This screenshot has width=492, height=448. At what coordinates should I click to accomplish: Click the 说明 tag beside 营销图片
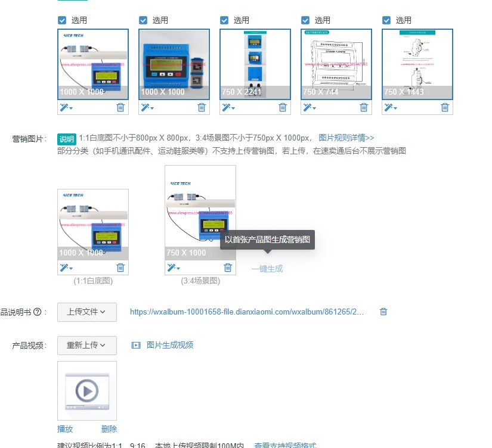coord(67,139)
